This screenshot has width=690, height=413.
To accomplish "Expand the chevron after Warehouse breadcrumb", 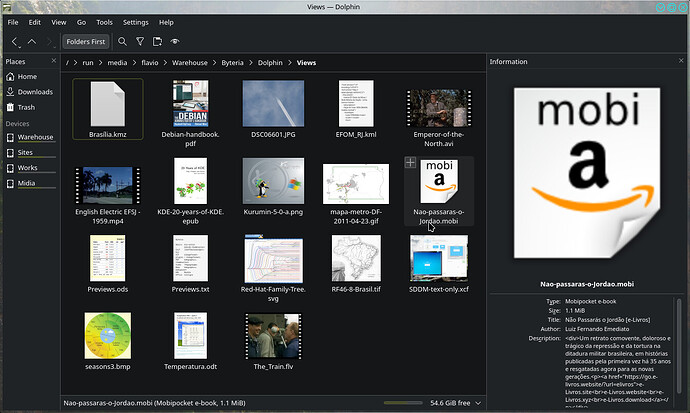I will pyautogui.click(x=214, y=63).
